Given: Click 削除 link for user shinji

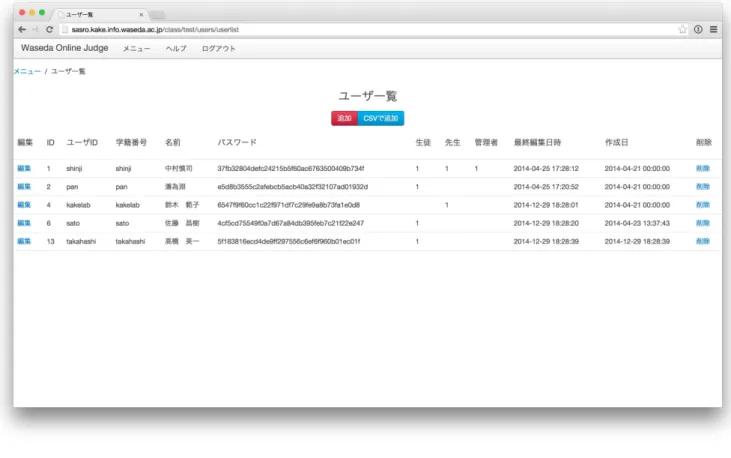Looking at the screenshot, I should pyautogui.click(x=703, y=168).
